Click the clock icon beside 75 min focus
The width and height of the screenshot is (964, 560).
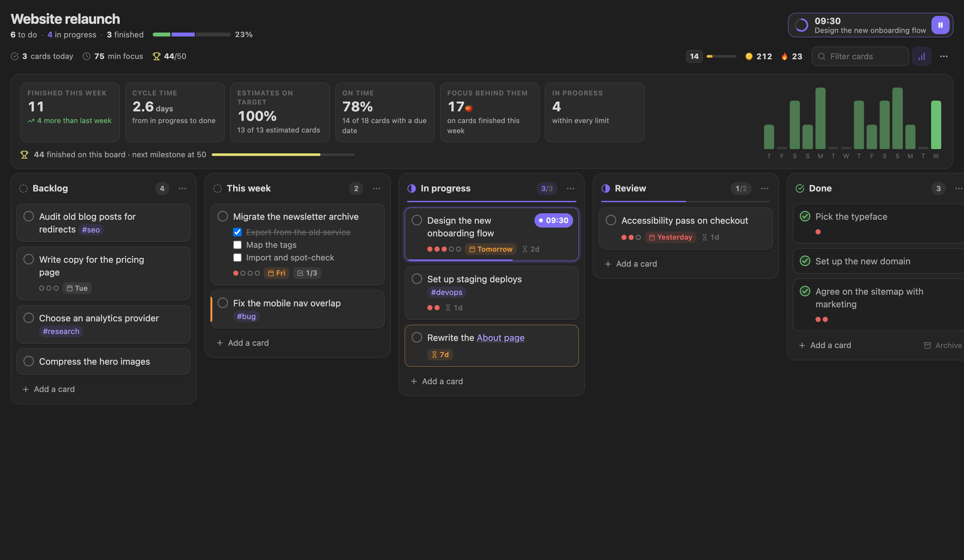pyautogui.click(x=87, y=56)
